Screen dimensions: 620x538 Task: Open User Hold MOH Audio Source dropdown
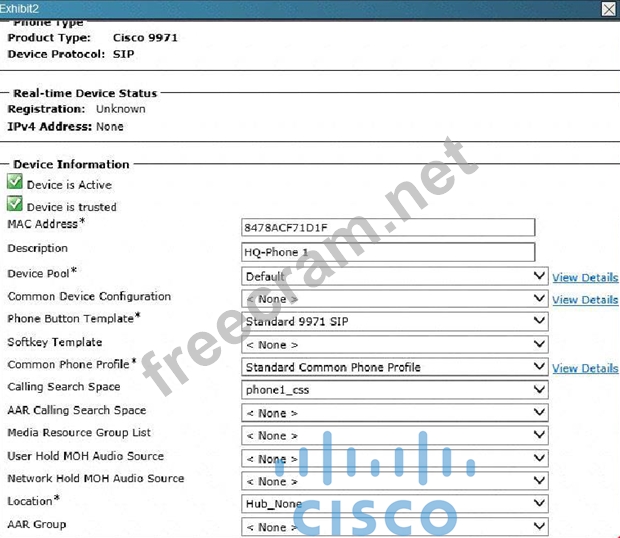(394, 459)
